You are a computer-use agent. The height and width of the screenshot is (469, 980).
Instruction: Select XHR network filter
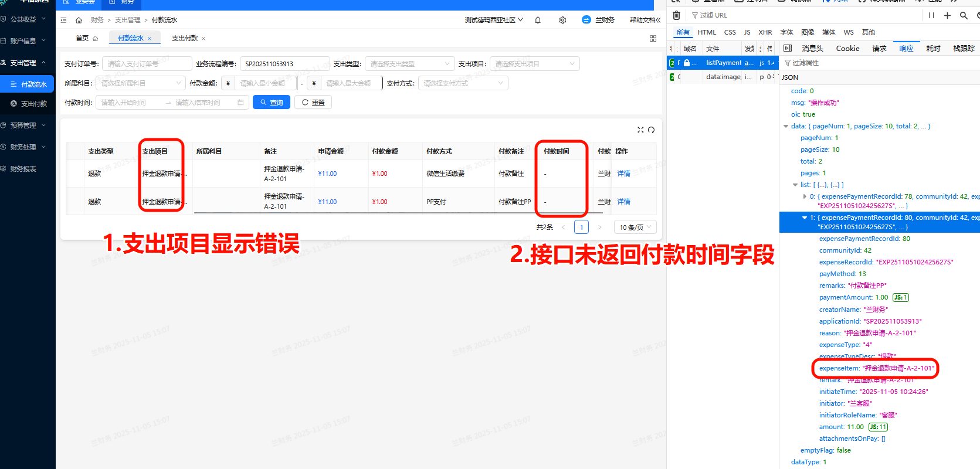(x=765, y=32)
